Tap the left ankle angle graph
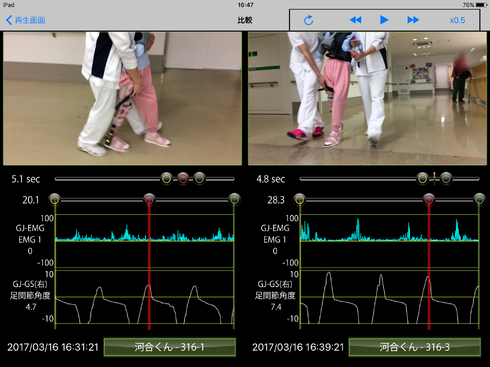This screenshot has width=490, height=367. point(145,297)
